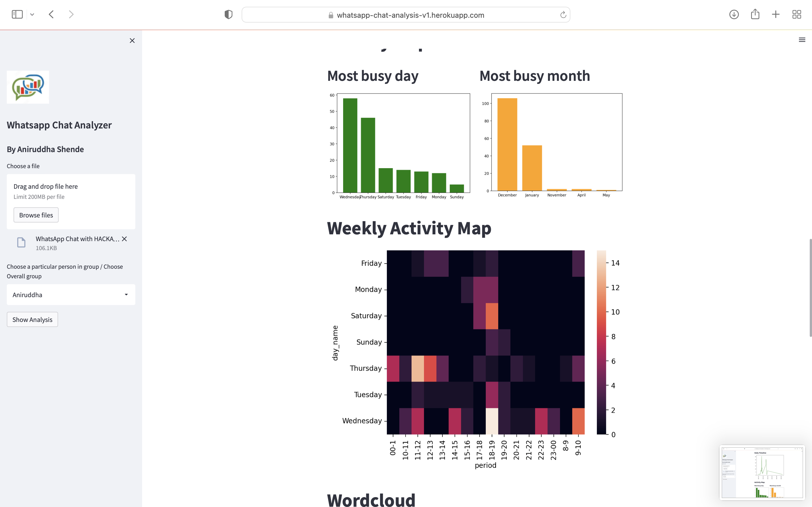Click Browse files to upload a chat

(x=36, y=215)
